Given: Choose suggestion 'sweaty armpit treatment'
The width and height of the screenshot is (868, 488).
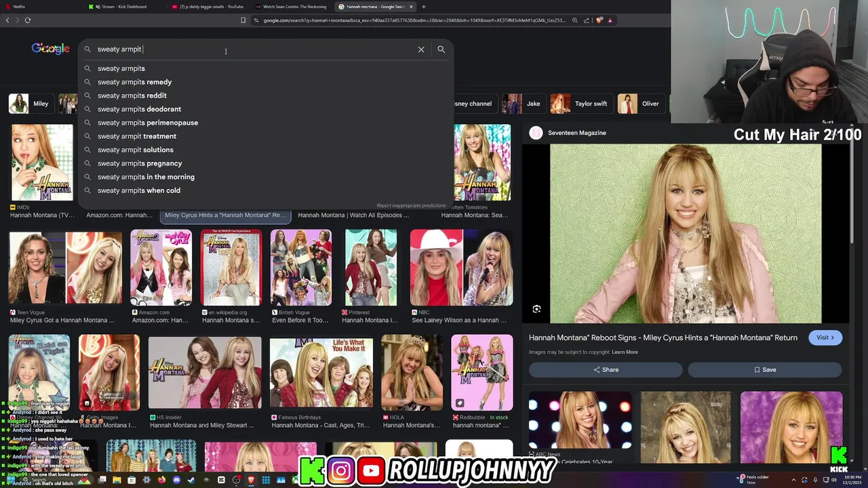Looking at the screenshot, I should tap(266, 136).
